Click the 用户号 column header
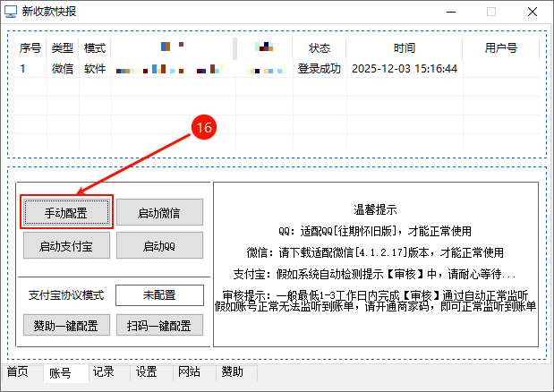 [x=501, y=47]
